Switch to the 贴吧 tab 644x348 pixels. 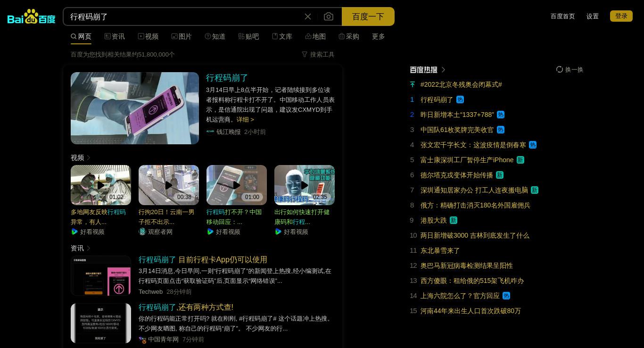(x=248, y=36)
